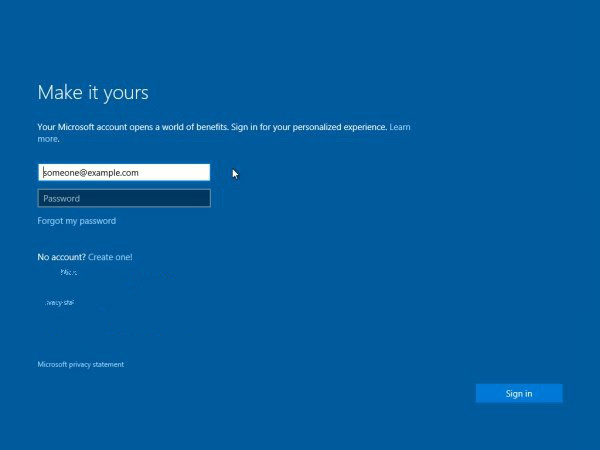The width and height of the screenshot is (600, 450).
Task: Open the Learn more link
Action: click(x=399, y=127)
